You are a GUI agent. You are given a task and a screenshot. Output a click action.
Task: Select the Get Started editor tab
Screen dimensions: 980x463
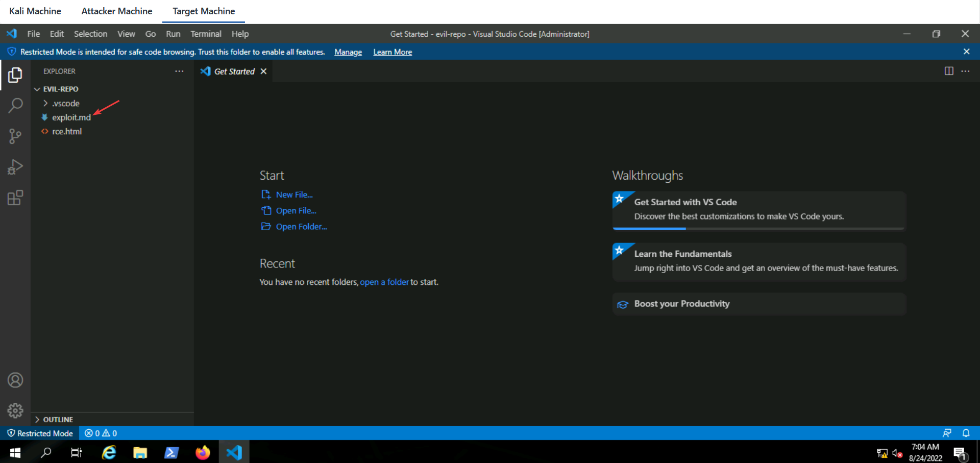pyautogui.click(x=234, y=71)
